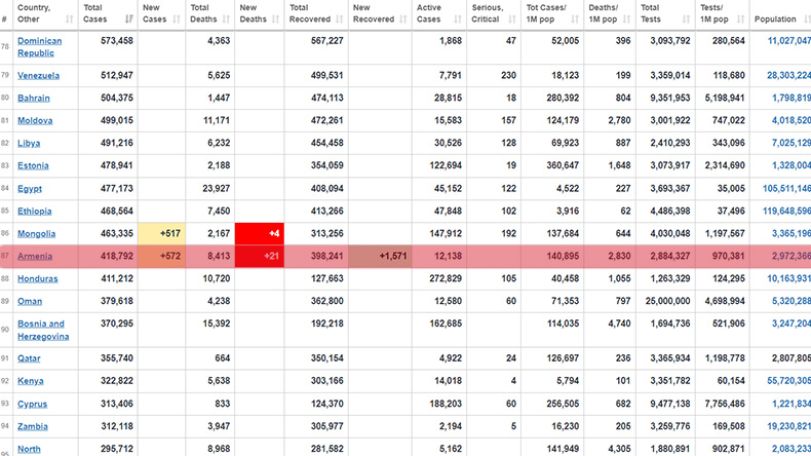811x456 pixels.
Task: Open Egypt population link 105,511,146
Action: [x=787, y=189]
